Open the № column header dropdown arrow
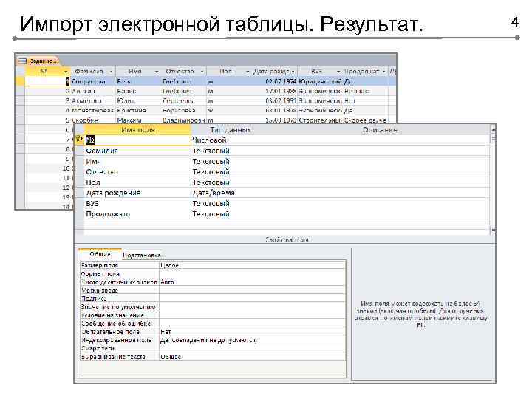 tap(66, 72)
